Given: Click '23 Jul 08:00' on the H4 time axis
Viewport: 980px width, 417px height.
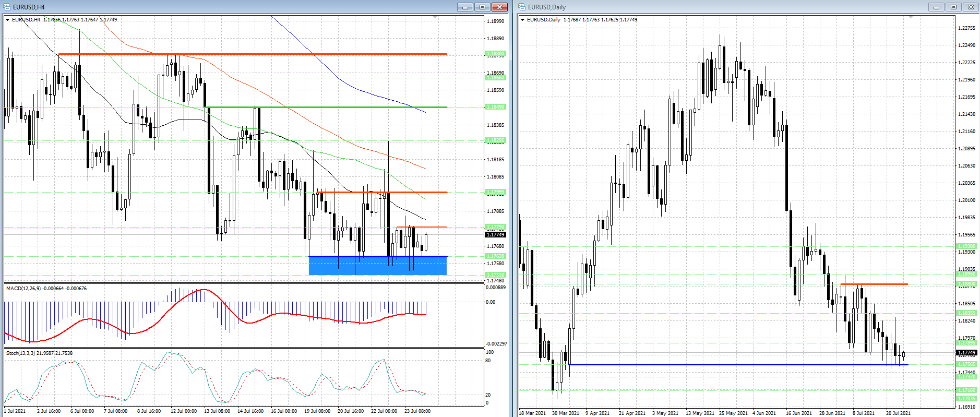Looking at the screenshot, I should click(x=417, y=411).
